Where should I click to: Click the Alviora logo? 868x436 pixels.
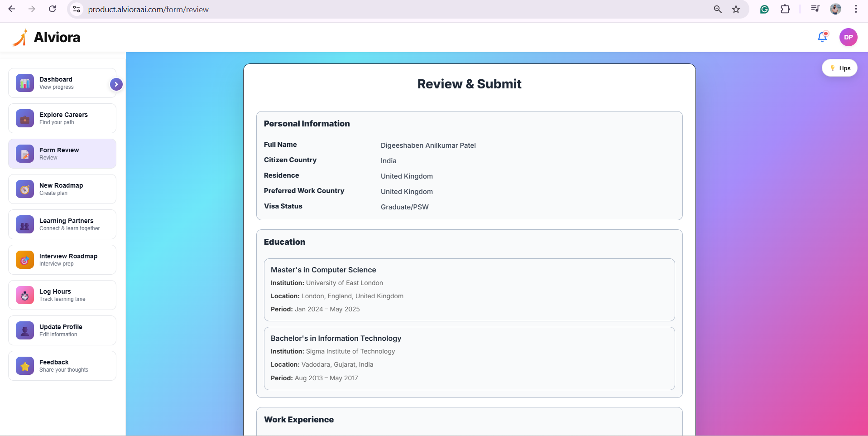(x=47, y=37)
